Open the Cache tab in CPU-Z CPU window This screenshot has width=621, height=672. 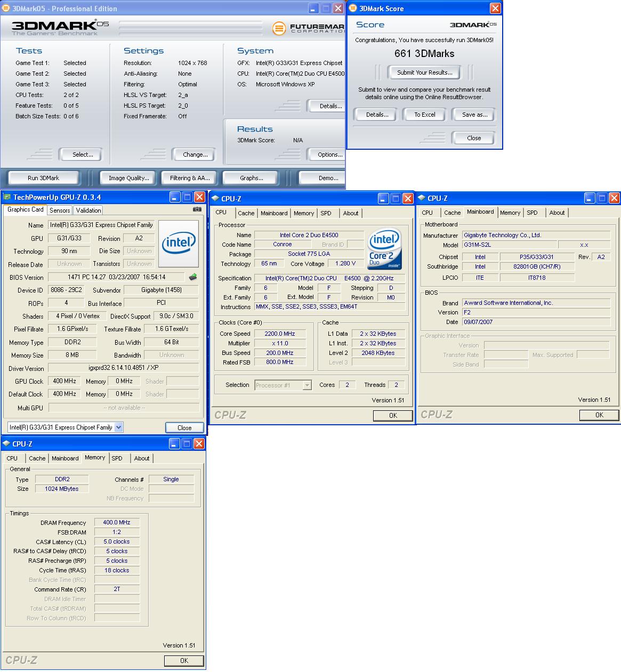[246, 213]
